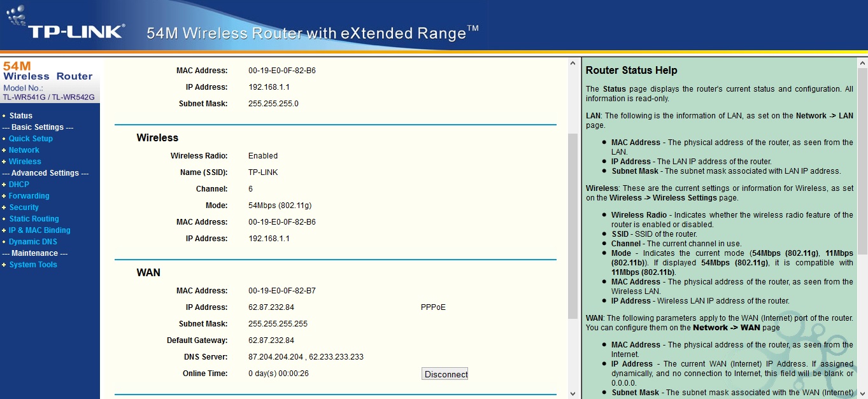Click the help panel vertical scrollbar thumb
Viewport: 868px width, 399px height.
(x=862, y=159)
